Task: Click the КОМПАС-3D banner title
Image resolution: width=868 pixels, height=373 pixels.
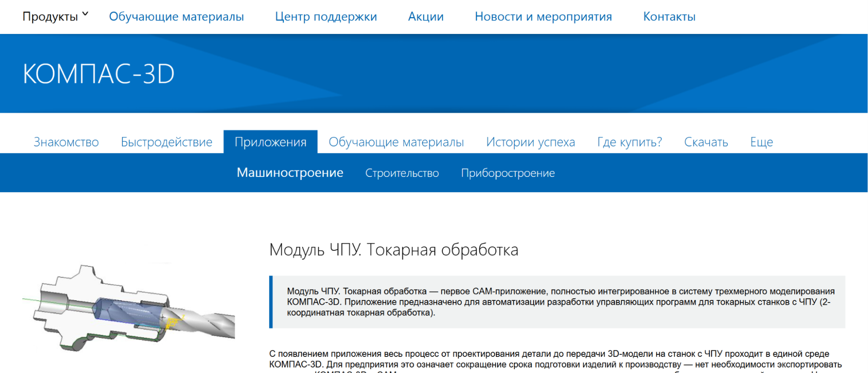Action: click(99, 73)
